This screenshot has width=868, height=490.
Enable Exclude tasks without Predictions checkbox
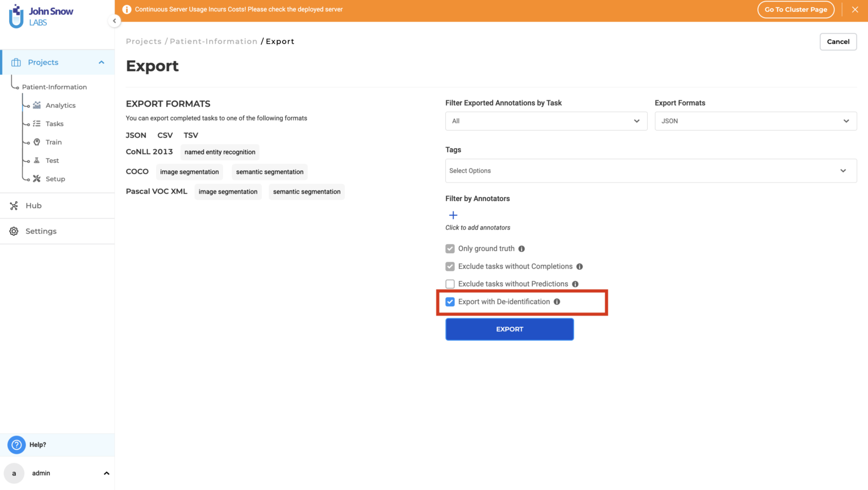[450, 284]
